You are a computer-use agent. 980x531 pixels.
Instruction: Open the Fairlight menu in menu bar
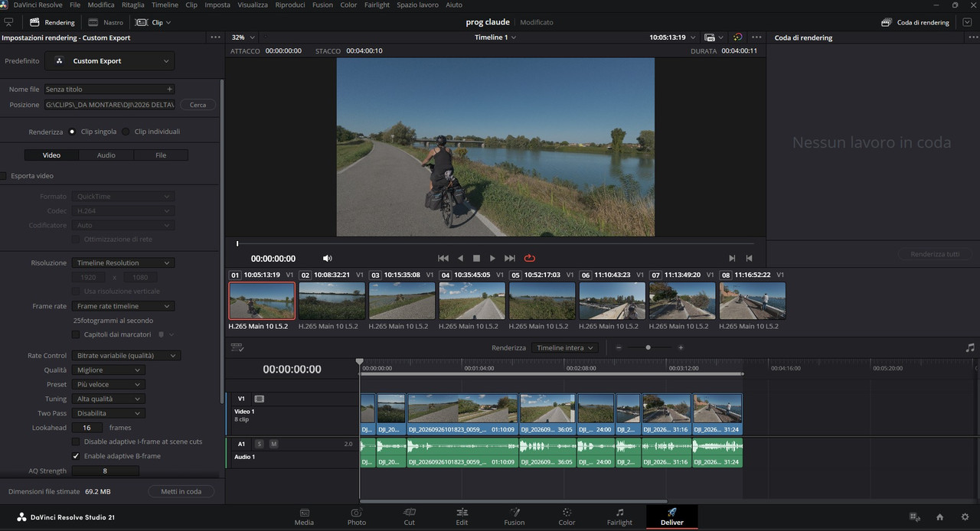(377, 5)
